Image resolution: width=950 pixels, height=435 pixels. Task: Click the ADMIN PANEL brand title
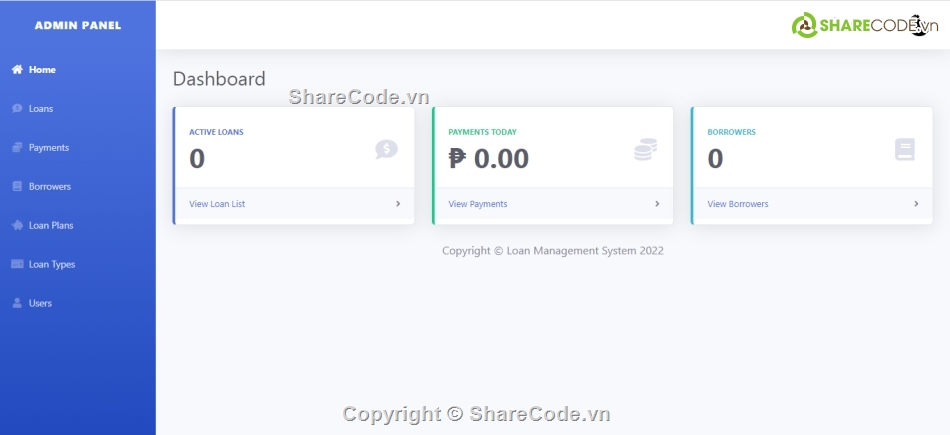click(78, 25)
